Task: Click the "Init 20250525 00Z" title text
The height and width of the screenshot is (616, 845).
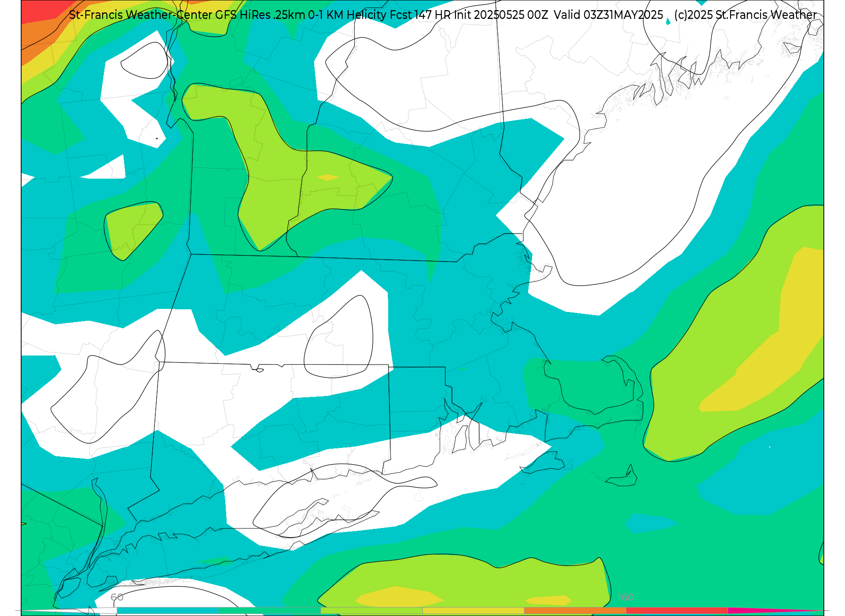Action: point(501,15)
